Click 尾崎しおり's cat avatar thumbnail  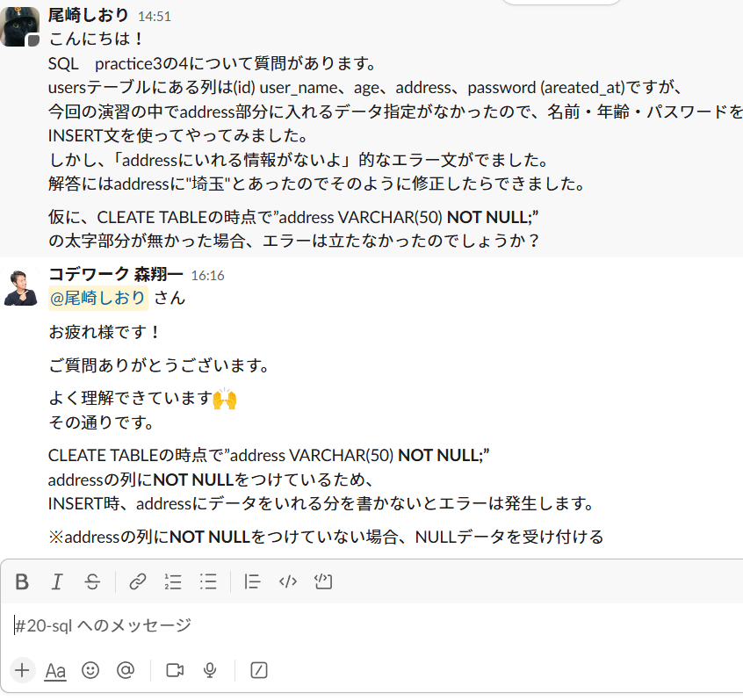tap(20, 26)
